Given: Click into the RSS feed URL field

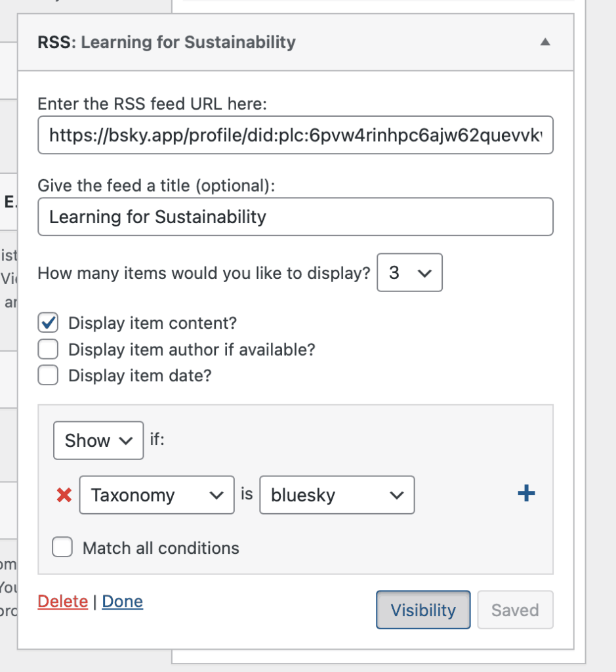Looking at the screenshot, I should coord(295,135).
